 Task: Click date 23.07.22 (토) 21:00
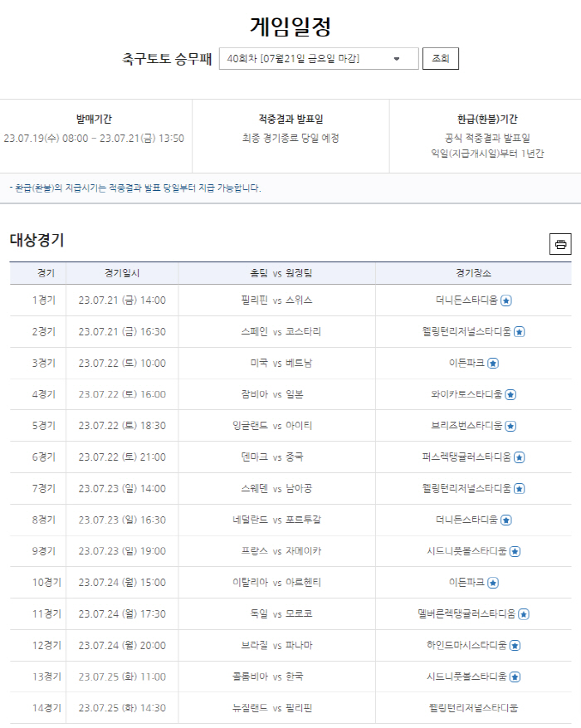pos(122,457)
